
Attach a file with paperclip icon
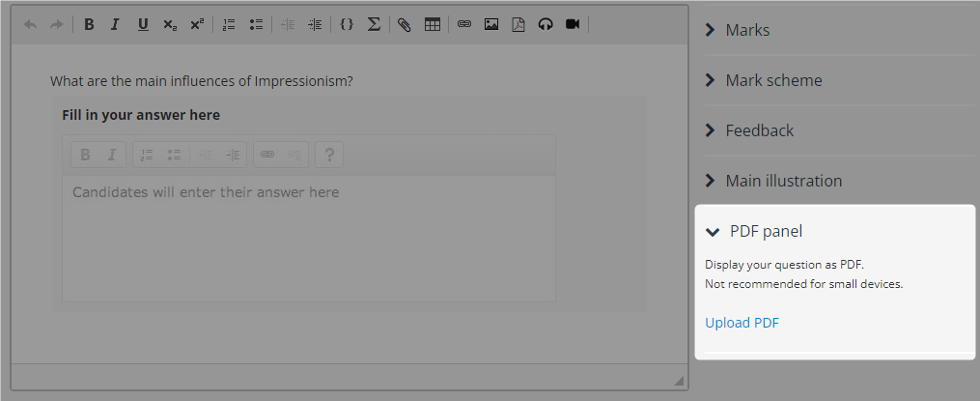[405, 24]
